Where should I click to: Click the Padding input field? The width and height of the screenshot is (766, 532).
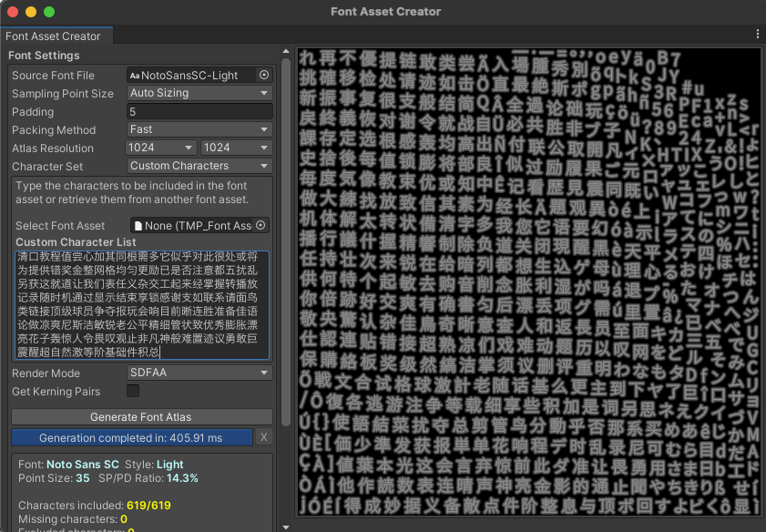pyautogui.click(x=199, y=111)
